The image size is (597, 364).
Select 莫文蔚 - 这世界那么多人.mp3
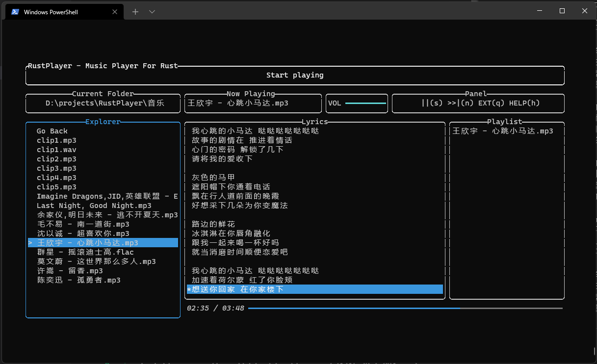click(96, 261)
